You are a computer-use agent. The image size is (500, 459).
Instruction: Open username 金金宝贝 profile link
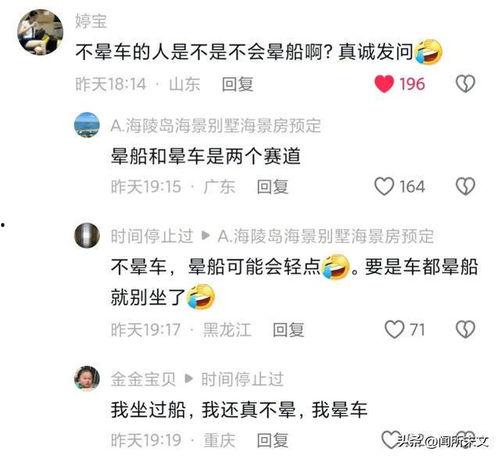pyautogui.click(x=143, y=379)
